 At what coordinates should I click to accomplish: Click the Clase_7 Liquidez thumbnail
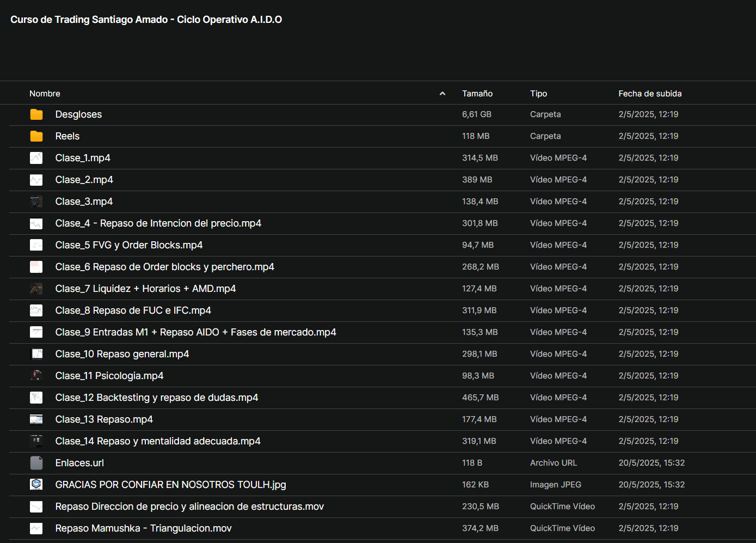[36, 289]
